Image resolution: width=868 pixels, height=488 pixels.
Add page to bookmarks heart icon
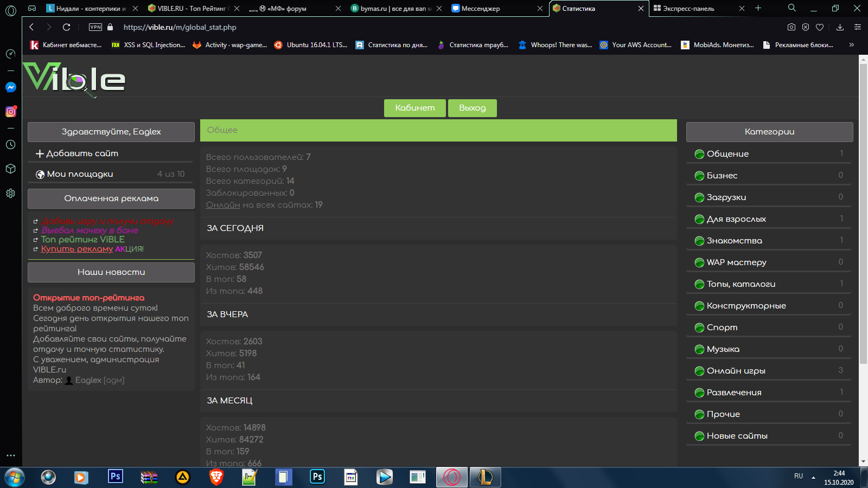click(x=820, y=27)
